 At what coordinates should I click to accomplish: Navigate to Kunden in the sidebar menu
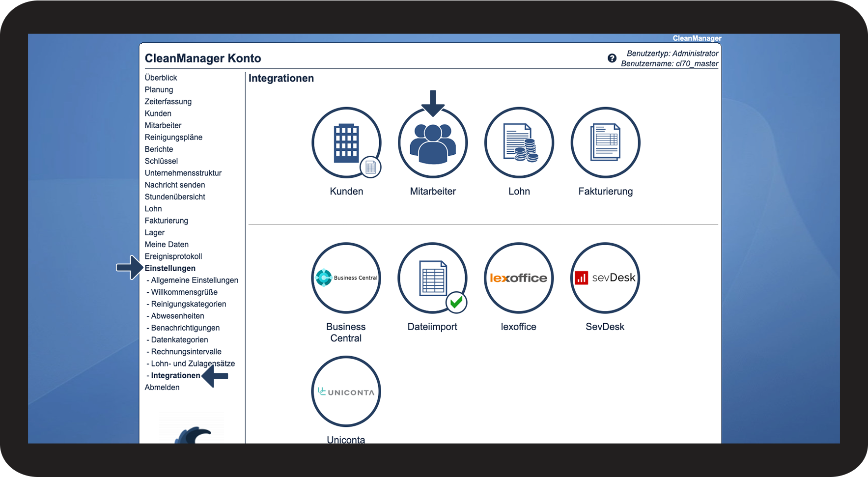[x=158, y=113]
